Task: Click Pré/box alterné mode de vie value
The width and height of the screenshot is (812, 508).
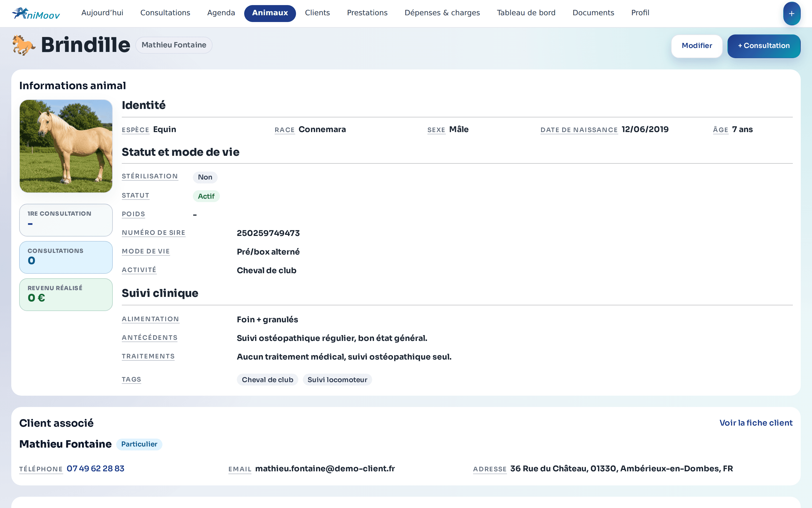Action: tap(268, 252)
